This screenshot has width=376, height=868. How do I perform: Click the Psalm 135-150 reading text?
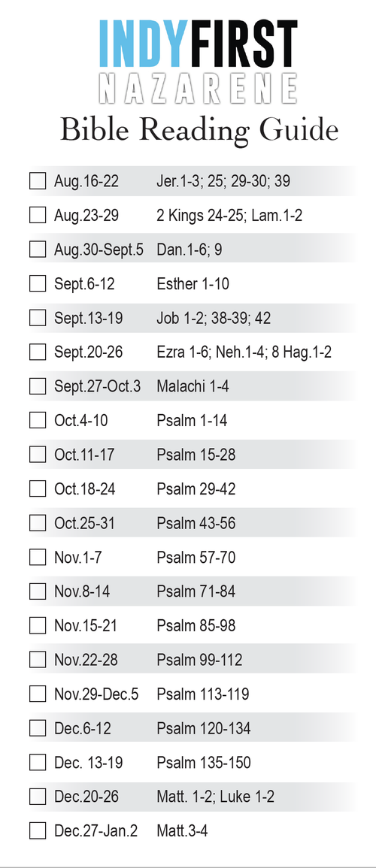point(204,762)
